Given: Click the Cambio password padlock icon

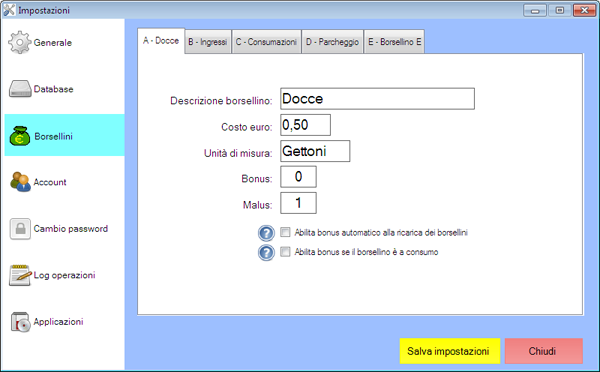Looking at the screenshot, I should click(x=20, y=229).
